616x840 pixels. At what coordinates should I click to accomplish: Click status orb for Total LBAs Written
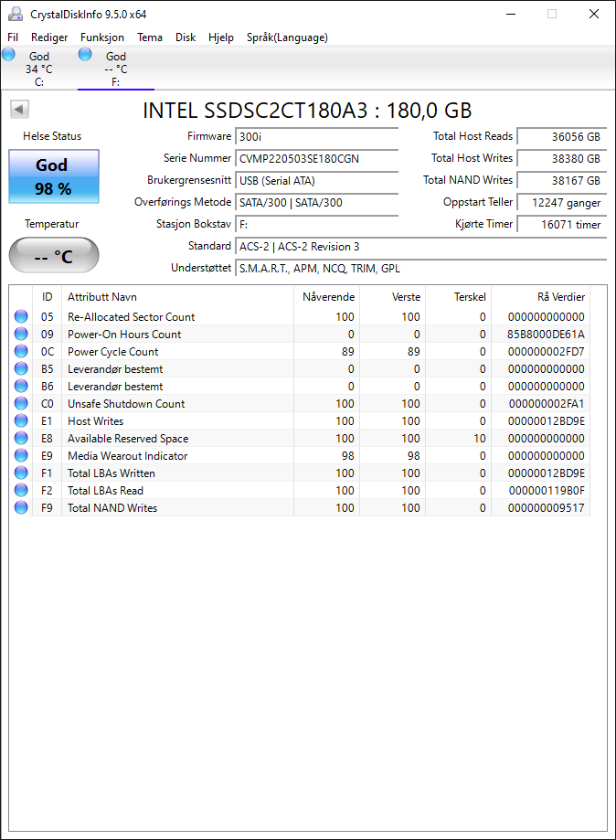click(21, 473)
